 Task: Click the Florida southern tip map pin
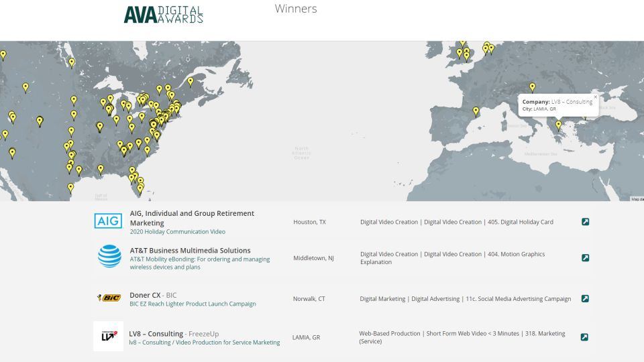[x=140, y=189]
